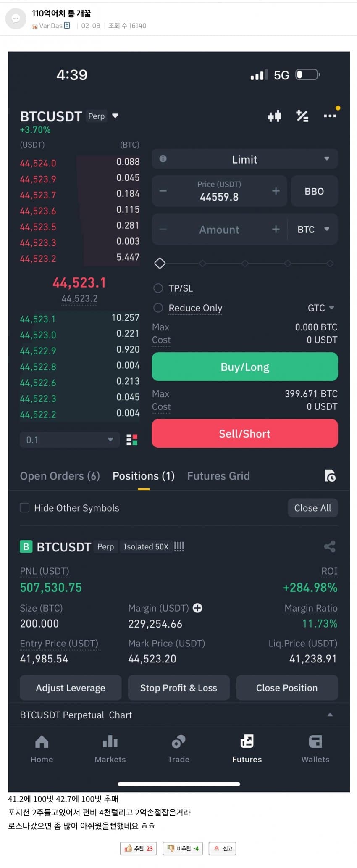Viewport: 357px width, 868px height.
Task: Open the order history clock icon
Action: point(330,476)
